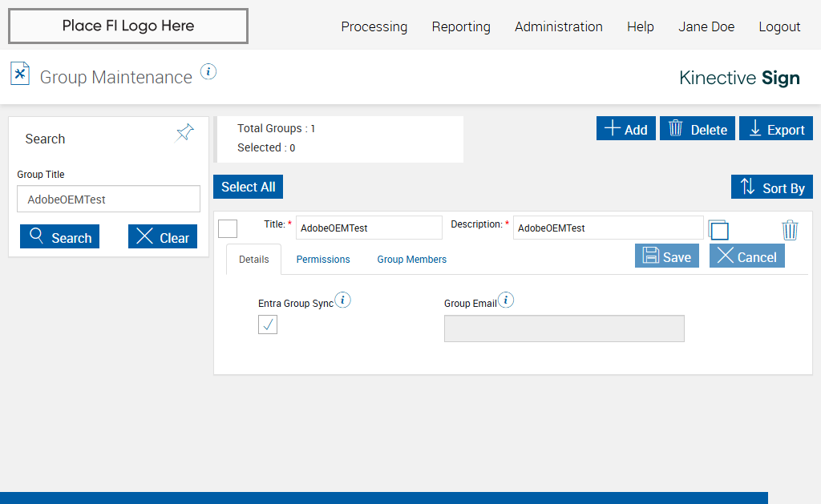Click the Entra Group Sync info icon
The height and width of the screenshot is (504, 821).
[343, 300]
